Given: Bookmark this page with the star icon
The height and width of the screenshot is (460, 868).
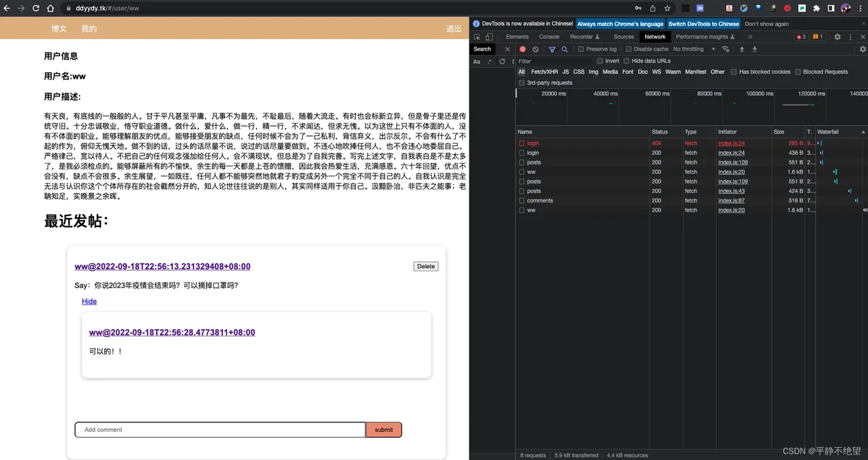Looking at the screenshot, I should tap(668, 8).
